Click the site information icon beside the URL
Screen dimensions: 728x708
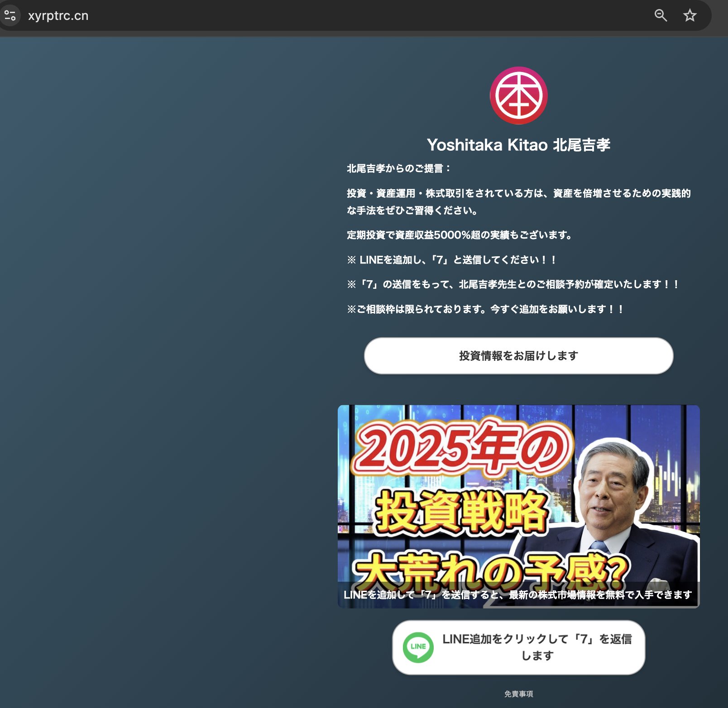10,15
